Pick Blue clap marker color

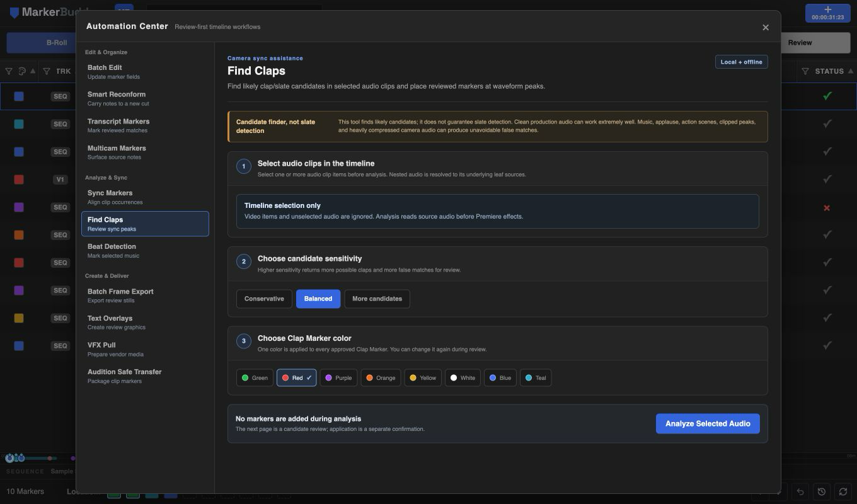(x=500, y=378)
